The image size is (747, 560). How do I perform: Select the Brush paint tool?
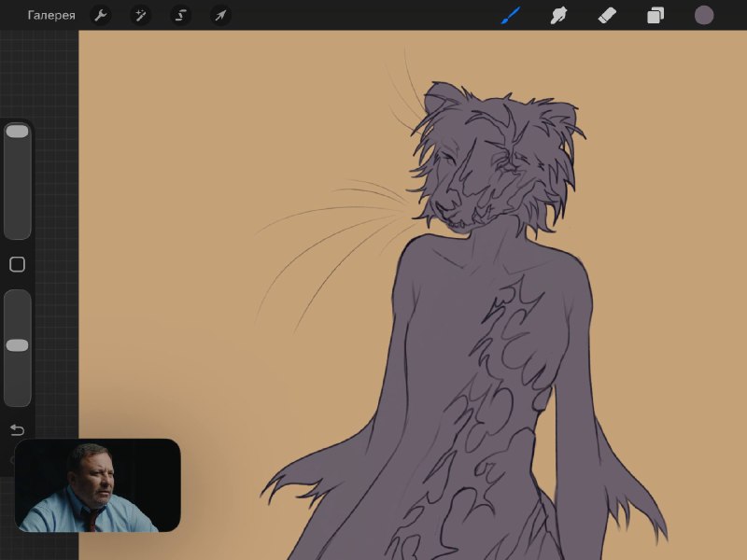click(510, 15)
